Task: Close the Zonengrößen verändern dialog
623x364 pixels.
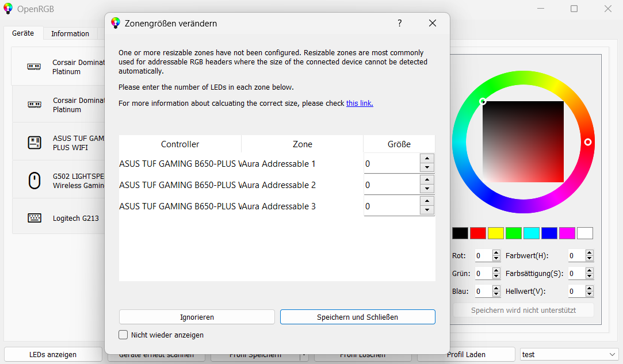Action: coord(433,23)
